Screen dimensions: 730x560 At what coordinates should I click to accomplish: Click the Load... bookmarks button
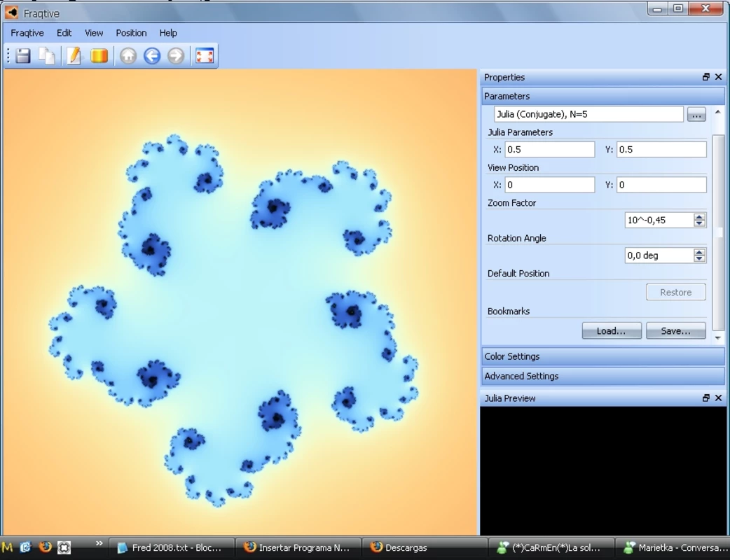point(612,330)
